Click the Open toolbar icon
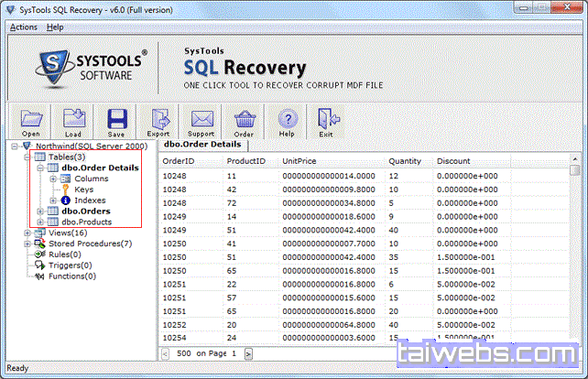 pos(31,124)
